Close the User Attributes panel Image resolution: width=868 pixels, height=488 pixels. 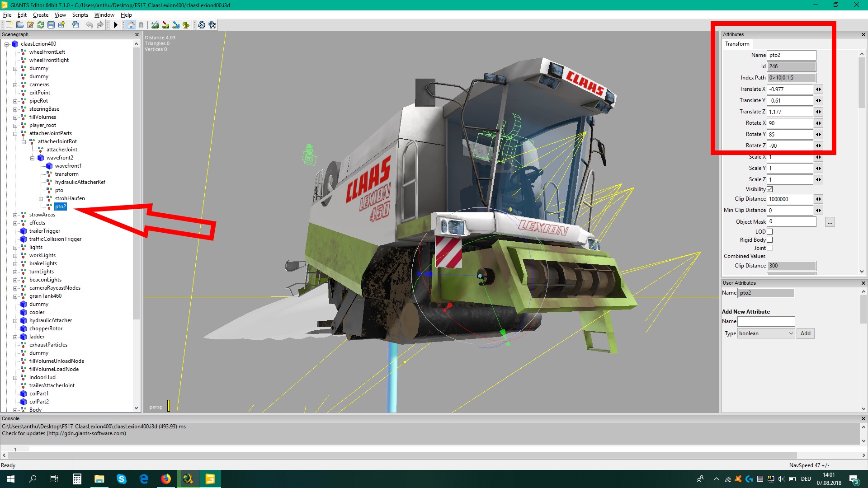[863, 283]
